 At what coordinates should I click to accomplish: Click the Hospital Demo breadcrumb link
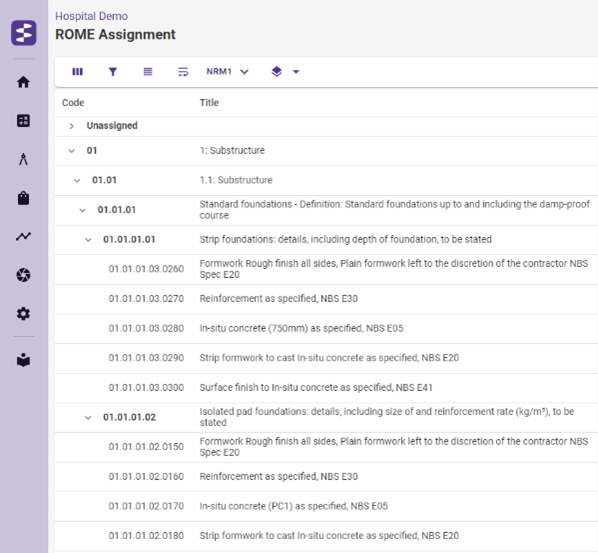(92, 16)
